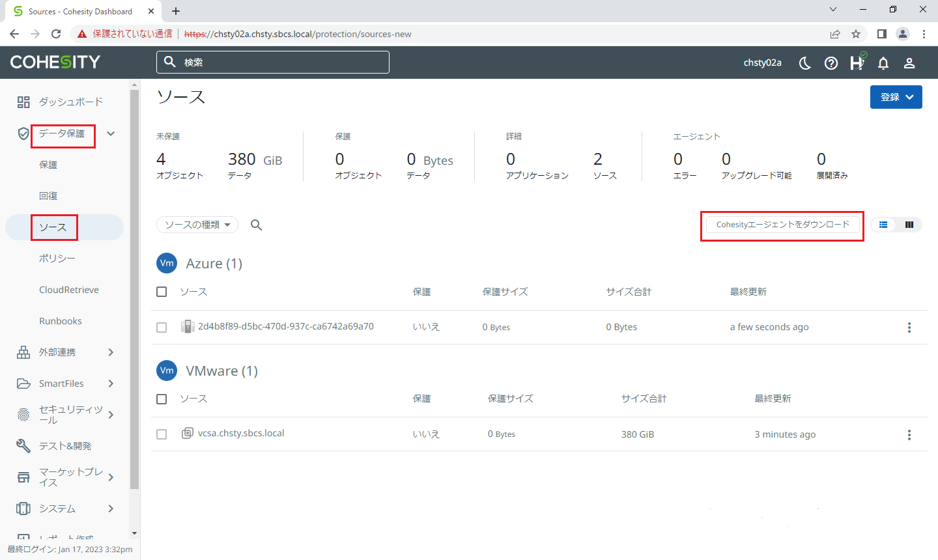938x560 pixels.
Task: Check the 2d4b8f89 Azure source checkbox
Action: click(x=162, y=328)
